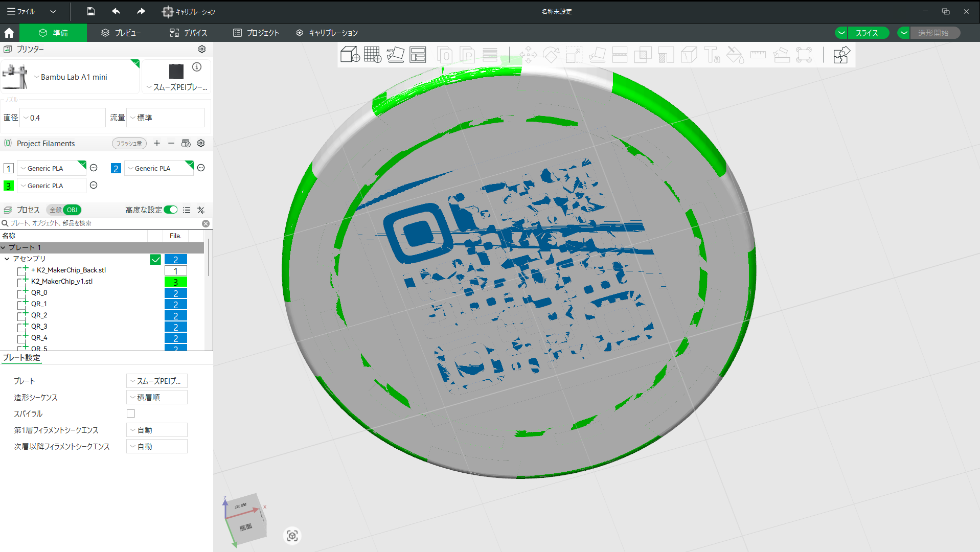Screen dimensions: 980x552
Task: Open printer settings gear icon
Action: pyautogui.click(x=202, y=49)
